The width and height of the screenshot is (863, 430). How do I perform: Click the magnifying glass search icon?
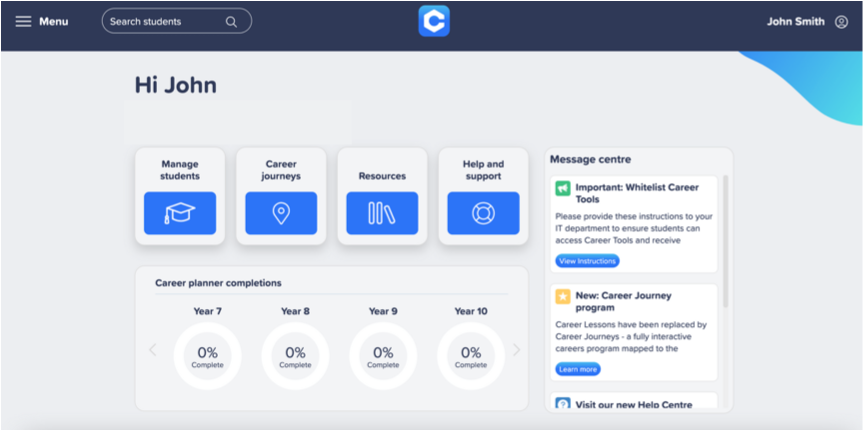(231, 22)
